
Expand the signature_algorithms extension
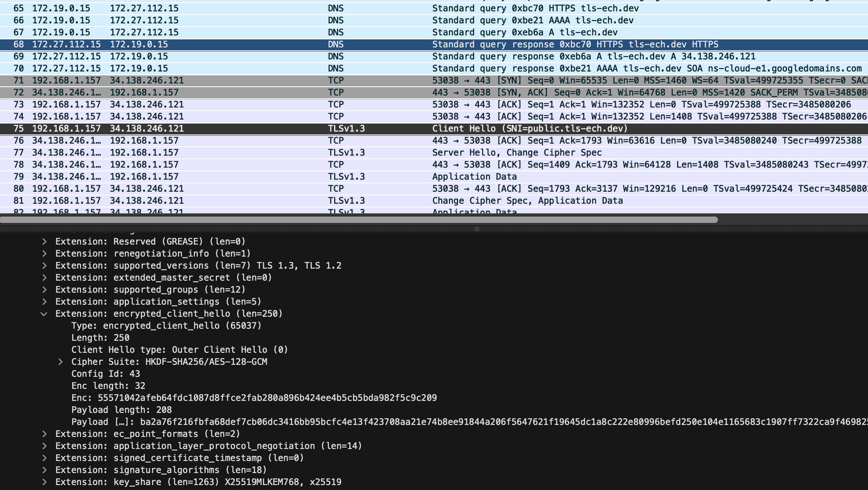44,469
